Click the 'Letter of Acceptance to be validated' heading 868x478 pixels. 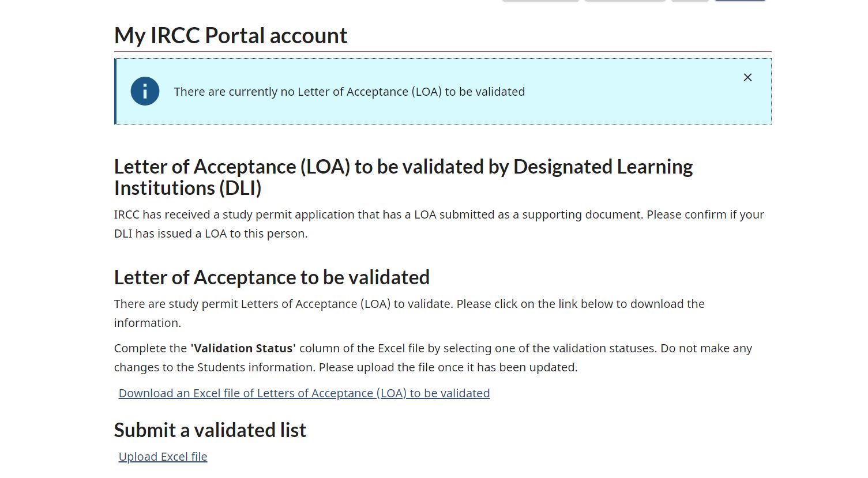point(272,277)
